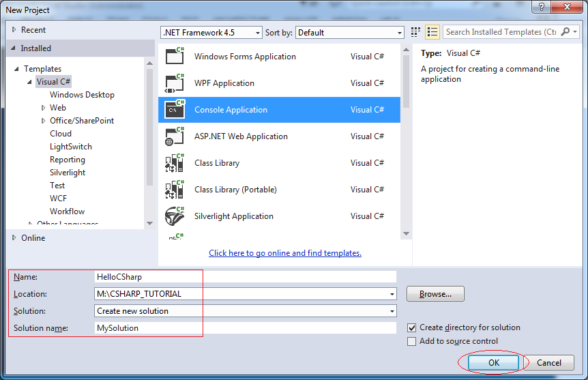Viewport: 588px width, 380px height.
Task: Click the Class Library (Portable) template icon
Action: 175,190
